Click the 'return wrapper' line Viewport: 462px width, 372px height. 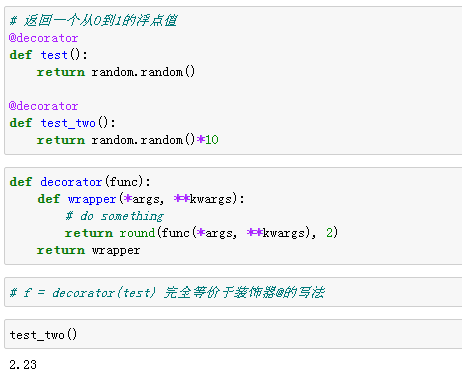[x=88, y=250]
